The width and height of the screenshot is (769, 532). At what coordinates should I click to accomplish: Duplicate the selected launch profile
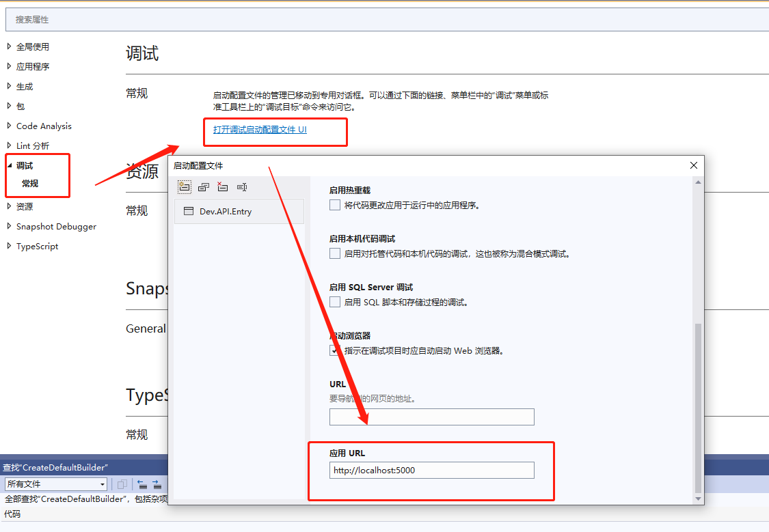coord(203,187)
